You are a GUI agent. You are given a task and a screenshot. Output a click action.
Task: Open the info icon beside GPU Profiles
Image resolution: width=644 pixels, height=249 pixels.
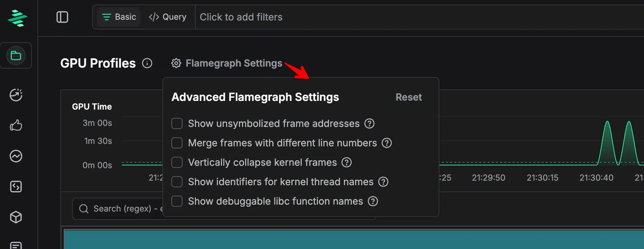coord(147,63)
